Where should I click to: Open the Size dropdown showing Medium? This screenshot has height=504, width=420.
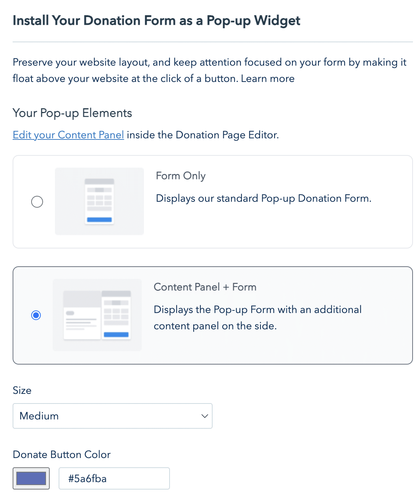(112, 416)
